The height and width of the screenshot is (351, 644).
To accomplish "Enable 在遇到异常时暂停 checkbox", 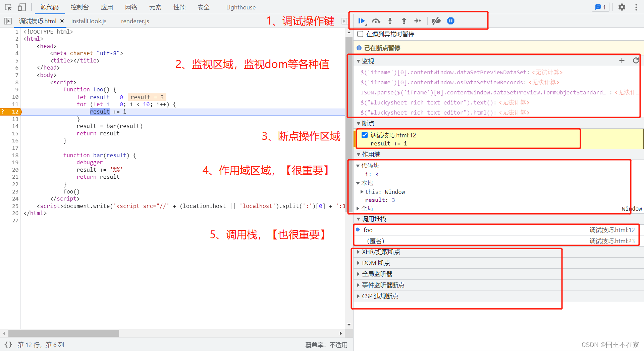I will 360,34.
